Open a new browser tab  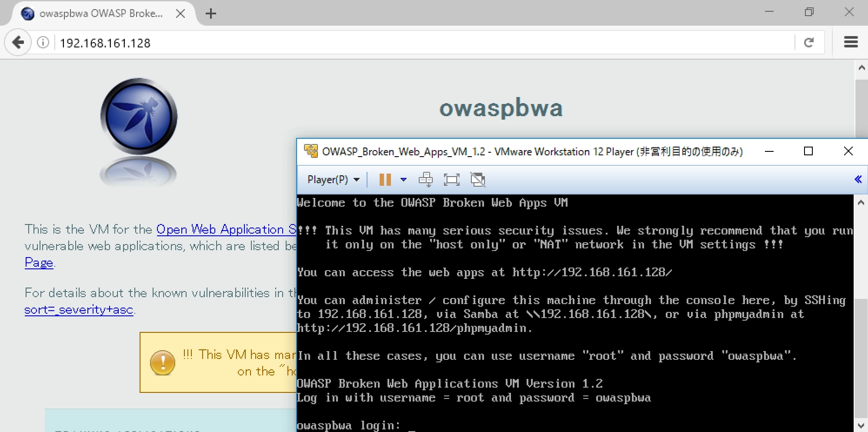(x=211, y=14)
